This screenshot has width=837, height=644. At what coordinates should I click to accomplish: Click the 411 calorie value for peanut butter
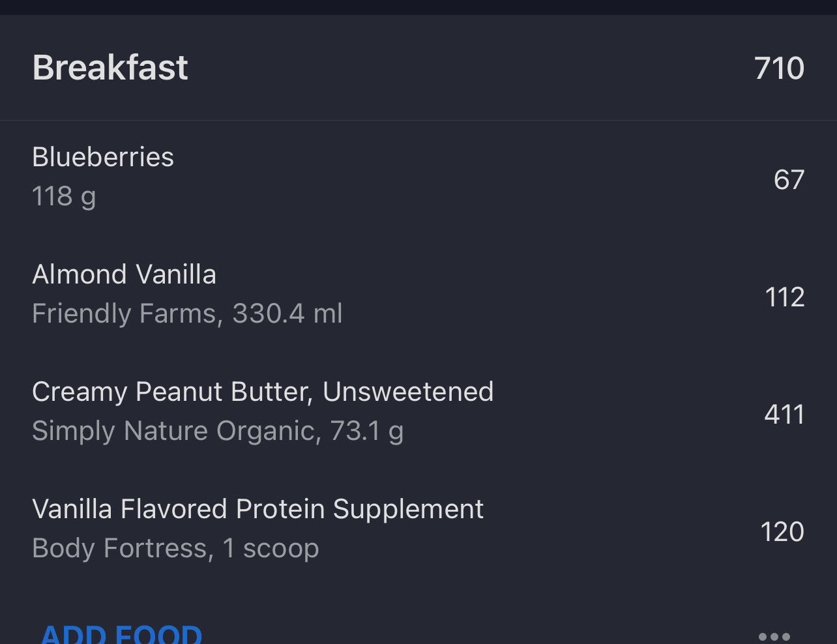pyautogui.click(x=784, y=414)
